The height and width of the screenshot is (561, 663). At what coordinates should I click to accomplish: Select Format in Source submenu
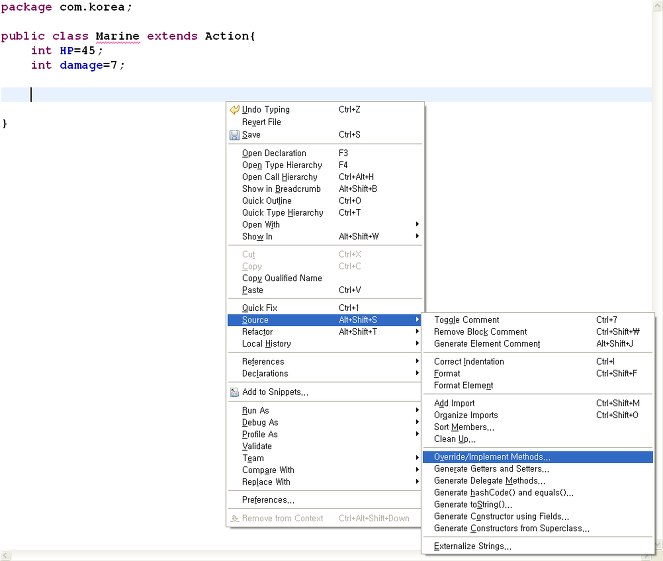(538, 373)
